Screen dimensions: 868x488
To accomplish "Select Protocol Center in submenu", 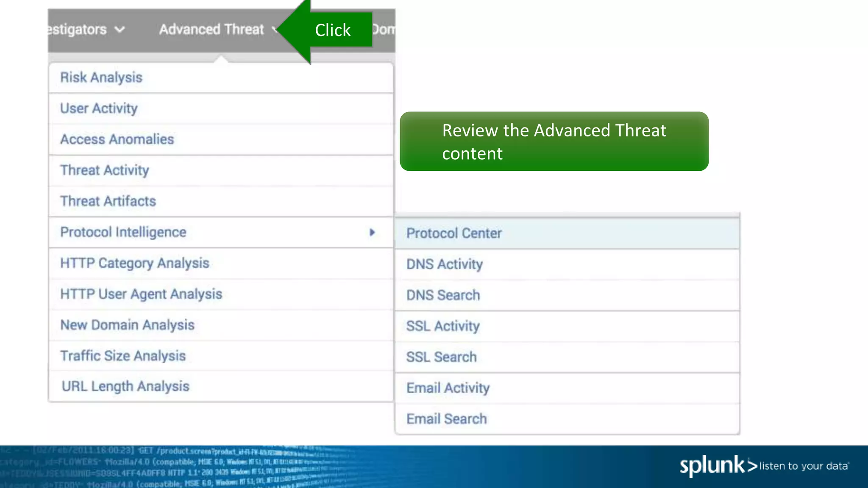I will click(x=567, y=233).
